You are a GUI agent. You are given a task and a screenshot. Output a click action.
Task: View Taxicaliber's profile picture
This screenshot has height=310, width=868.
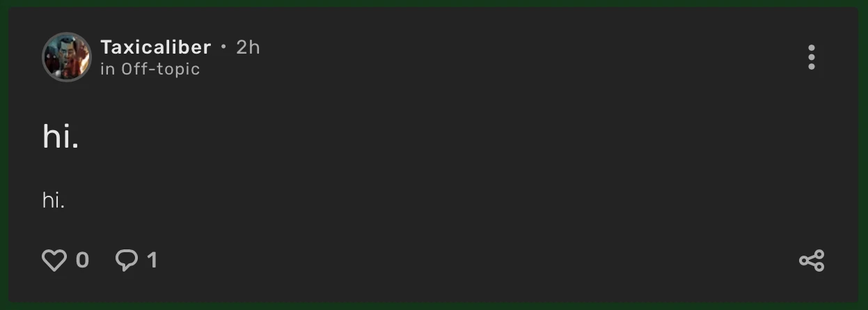(67, 57)
